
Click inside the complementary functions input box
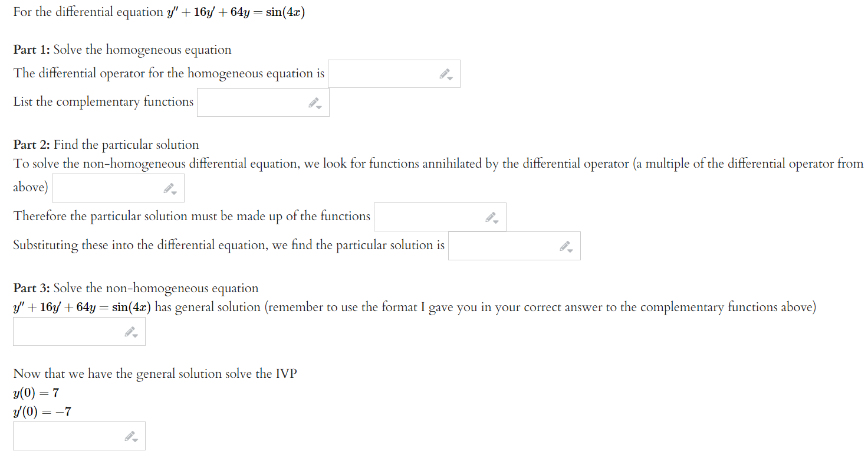pos(254,102)
